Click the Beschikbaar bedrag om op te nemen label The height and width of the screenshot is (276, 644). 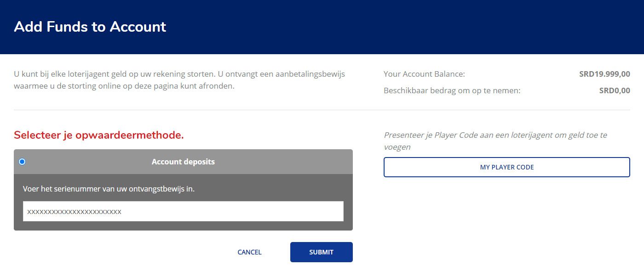click(x=452, y=90)
